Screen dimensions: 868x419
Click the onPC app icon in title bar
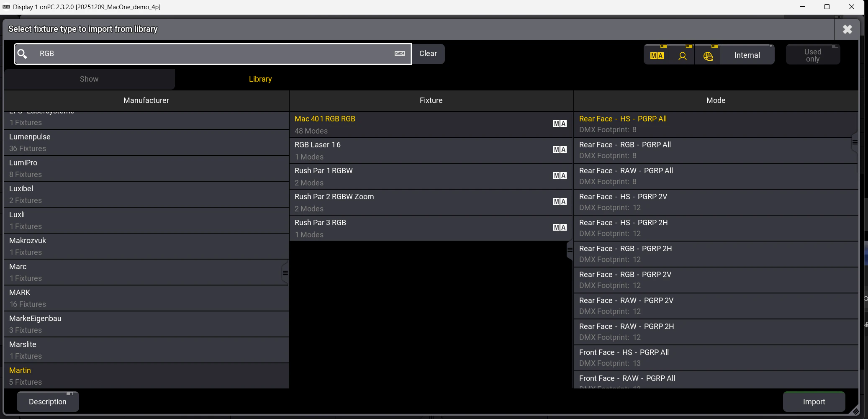[x=6, y=7]
